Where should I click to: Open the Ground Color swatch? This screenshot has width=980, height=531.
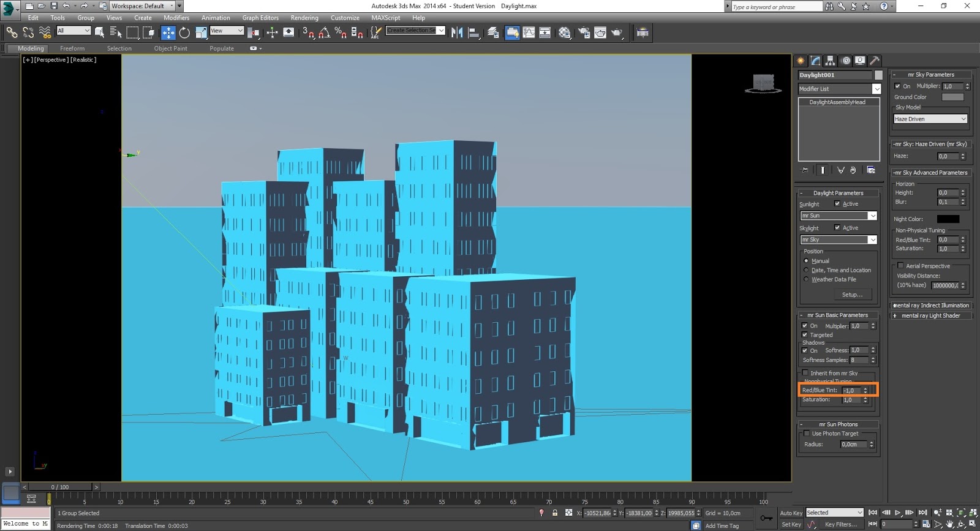pos(952,97)
